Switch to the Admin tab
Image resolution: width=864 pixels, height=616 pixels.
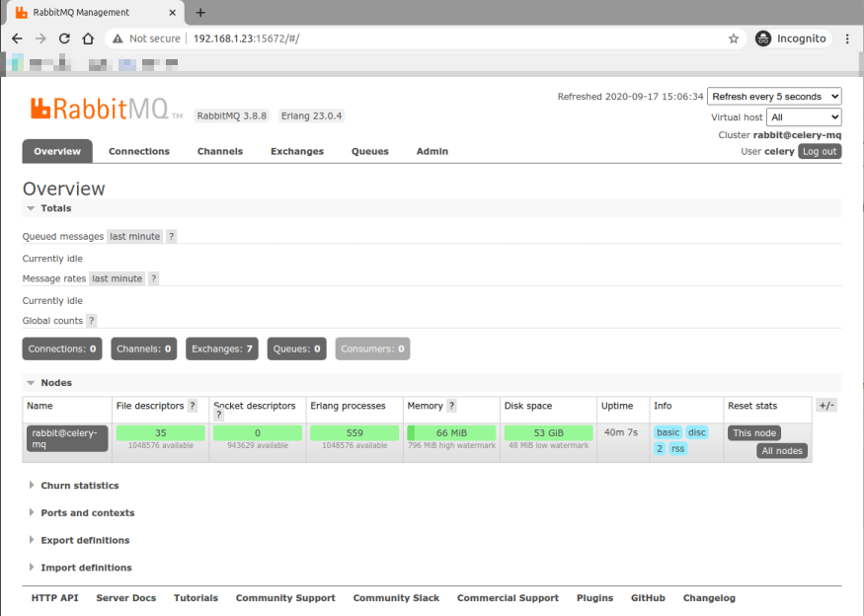click(432, 151)
